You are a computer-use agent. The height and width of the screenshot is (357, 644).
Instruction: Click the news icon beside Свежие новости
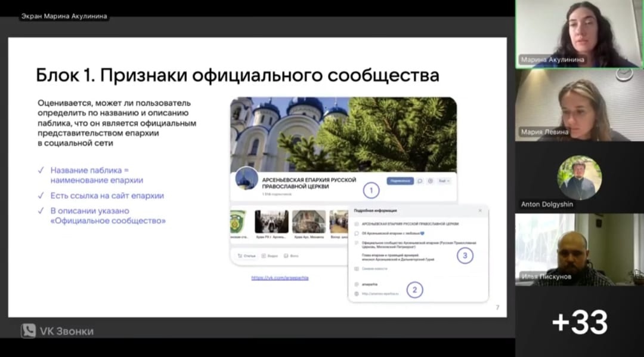coord(357,269)
